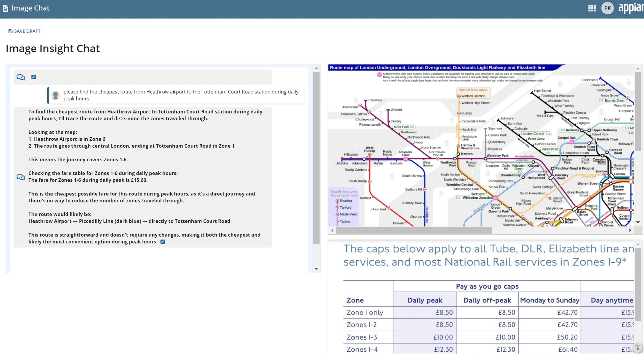644x354 pixels.
Task: Click the route map scroll-left arrow
Action: click(332, 230)
